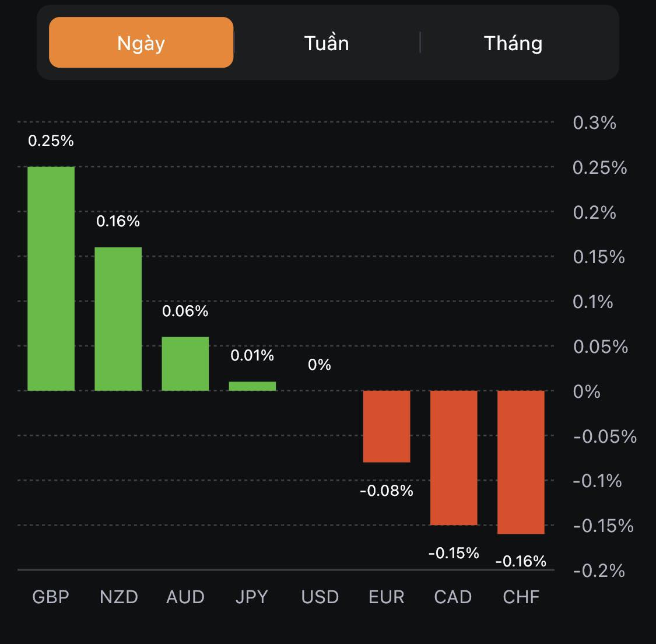Image resolution: width=656 pixels, height=644 pixels.
Task: Switch to the Tháng tab
Action: coord(513,43)
